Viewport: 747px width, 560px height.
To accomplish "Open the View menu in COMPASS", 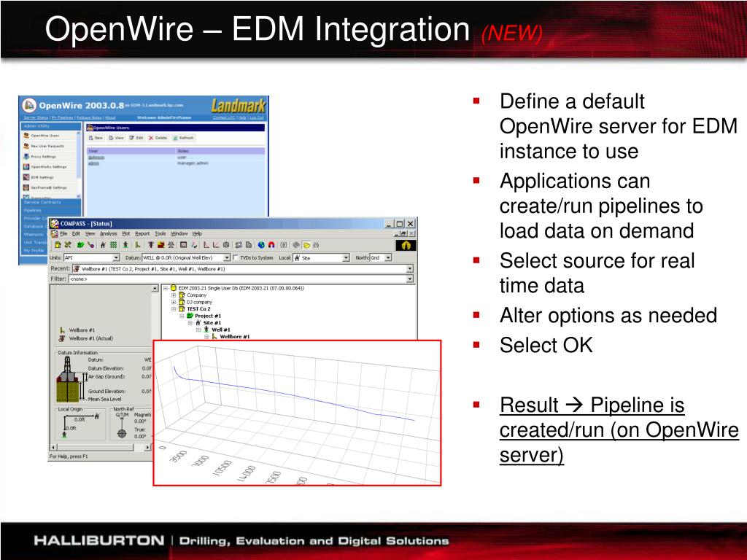I will tap(90, 234).
